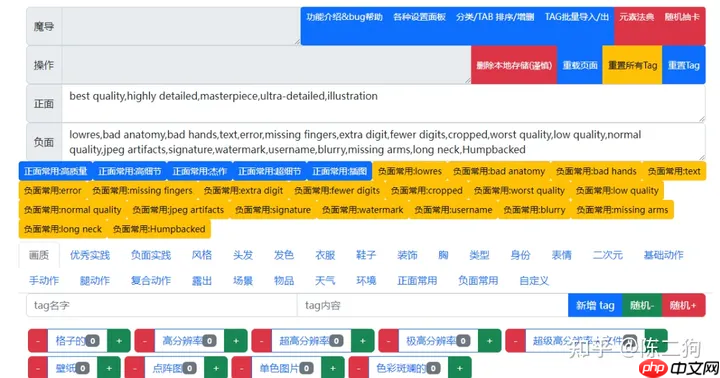Image resolution: width=720 pixels, height=378 pixels.
Task: Click minus button beside 壁纸 tag
Action: (38, 368)
